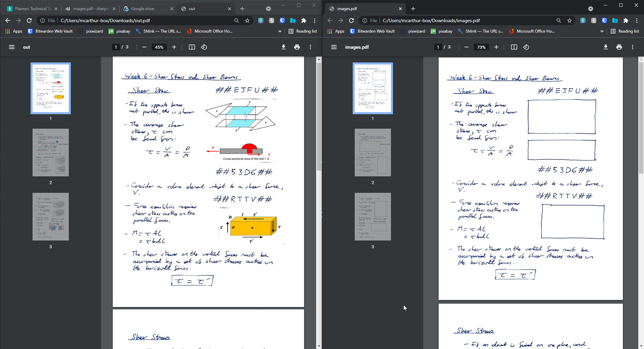The width and height of the screenshot is (644, 349).
Task: Collapse the images.pdf thumbnail panel
Action: click(x=334, y=47)
